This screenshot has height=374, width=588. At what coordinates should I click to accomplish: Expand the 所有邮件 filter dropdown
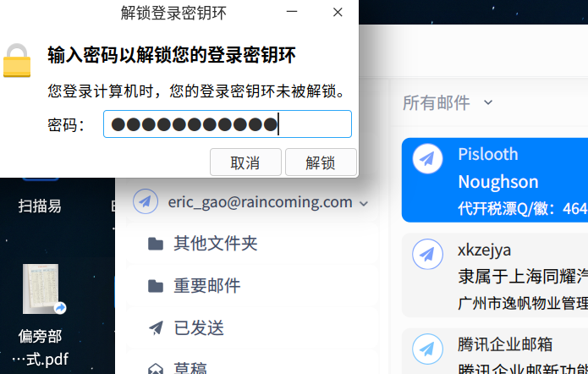488,102
